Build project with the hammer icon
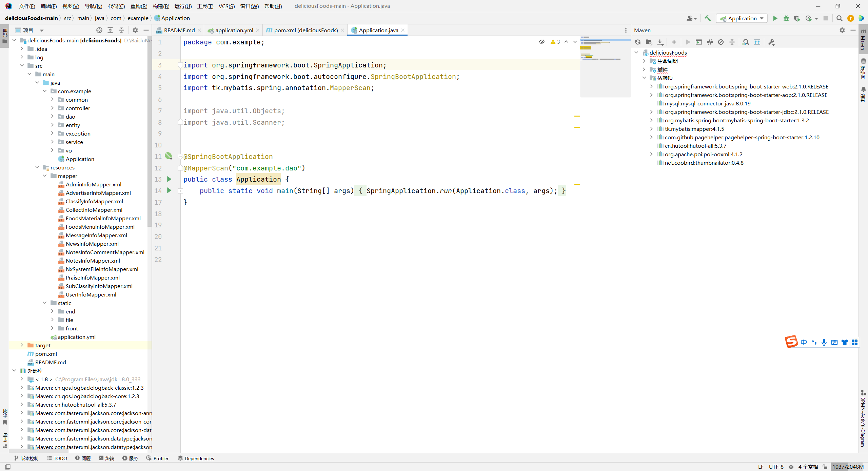The width and height of the screenshot is (868, 471). 708,18
